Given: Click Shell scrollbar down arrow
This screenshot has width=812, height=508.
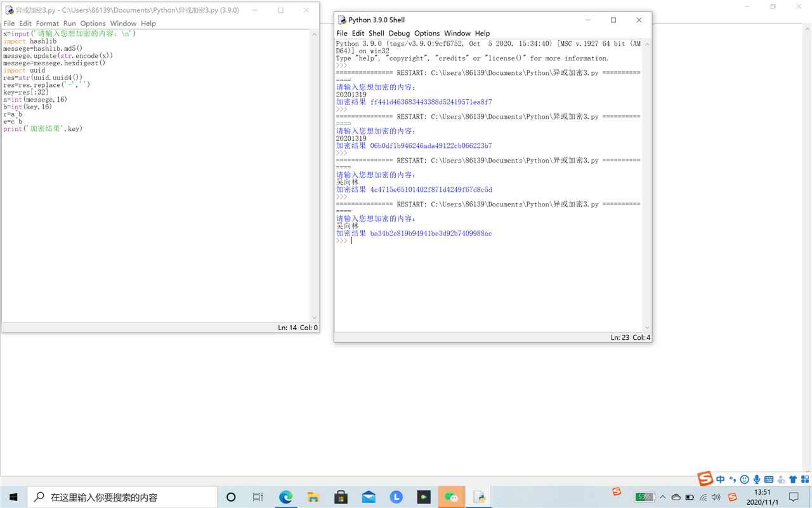Looking at the screenshot, I should 647,328.
